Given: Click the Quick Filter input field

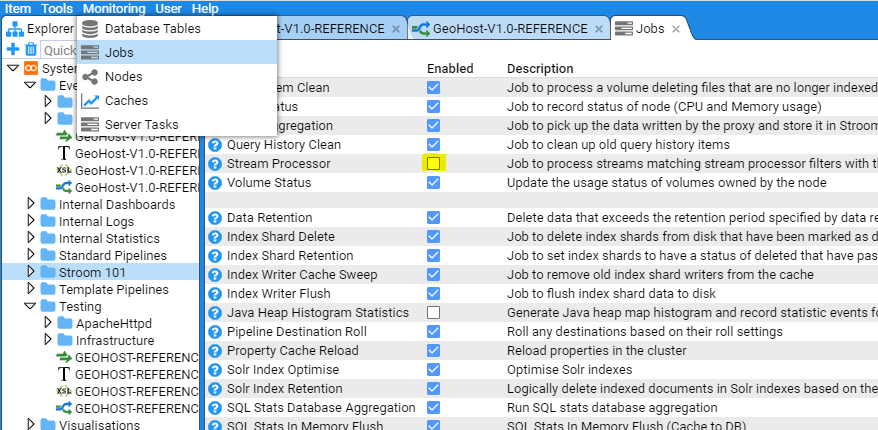Looking at the screenshot, I should click(x=60, y=50).
